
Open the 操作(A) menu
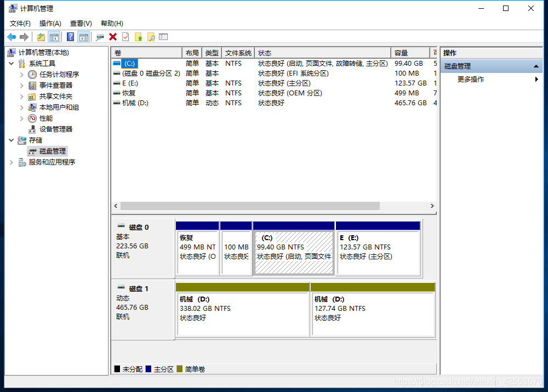50,24
